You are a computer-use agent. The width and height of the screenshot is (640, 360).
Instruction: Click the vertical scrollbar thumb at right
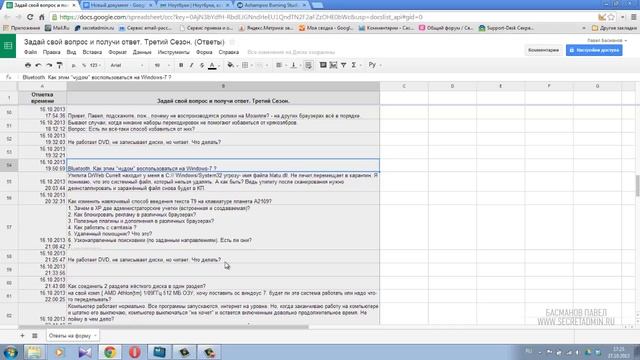[637, 185]
